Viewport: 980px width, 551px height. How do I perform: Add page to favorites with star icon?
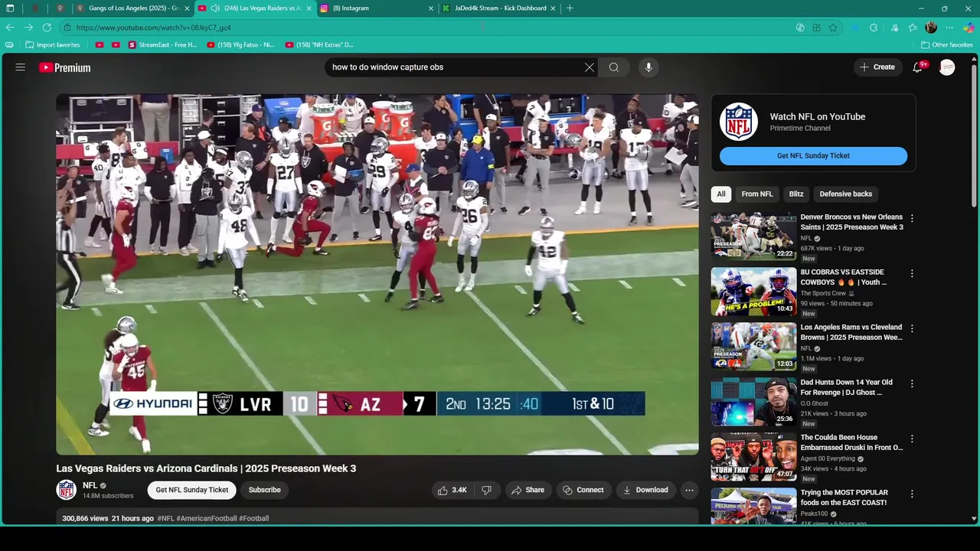[833, 28]
